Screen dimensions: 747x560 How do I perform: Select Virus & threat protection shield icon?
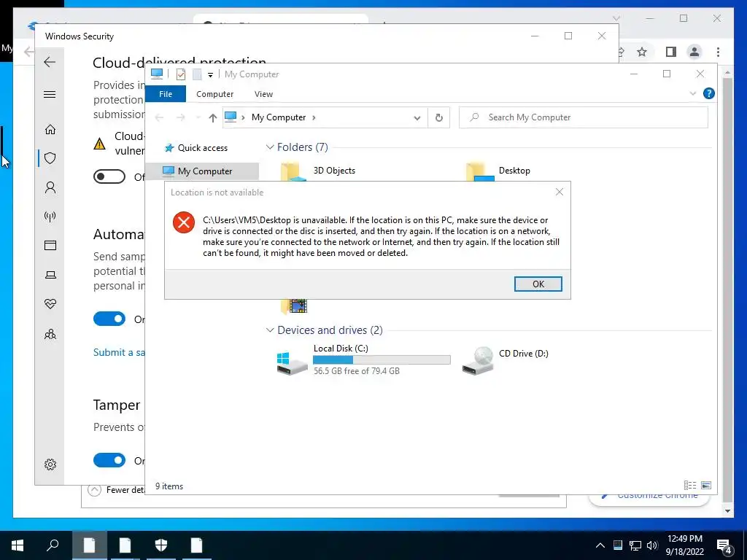(50, 158)
